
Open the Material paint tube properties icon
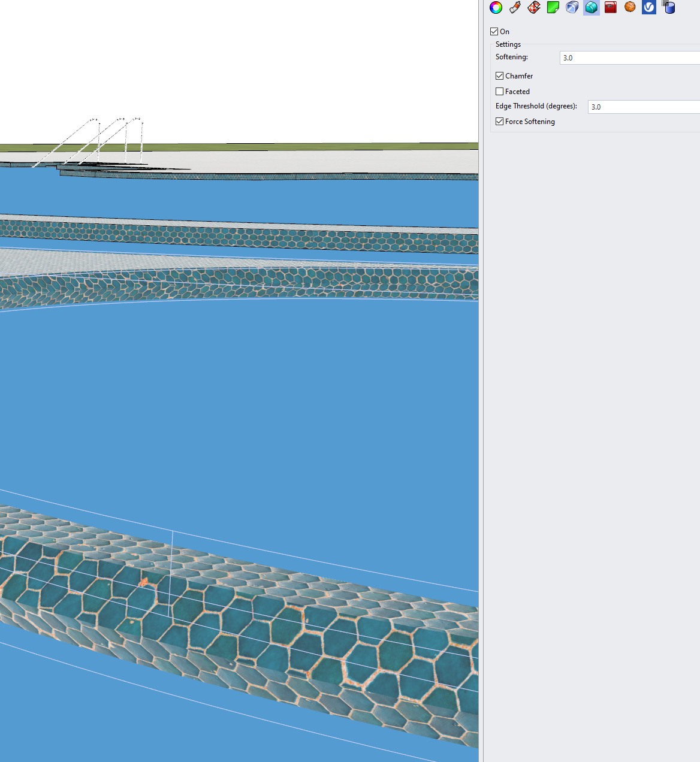515,7
